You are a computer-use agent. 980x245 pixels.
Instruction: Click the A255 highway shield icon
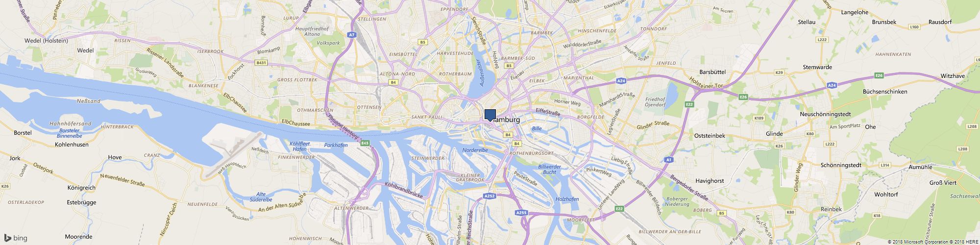[521, 213]
